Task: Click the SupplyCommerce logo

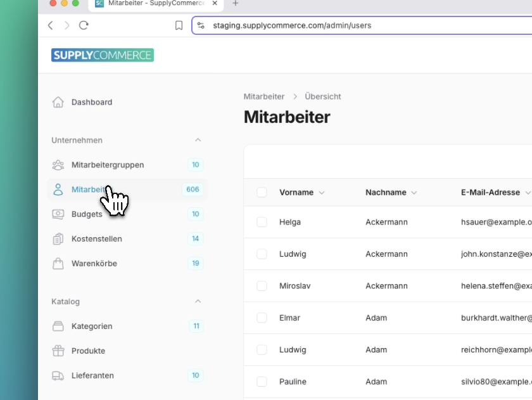Action: [103, 55]
